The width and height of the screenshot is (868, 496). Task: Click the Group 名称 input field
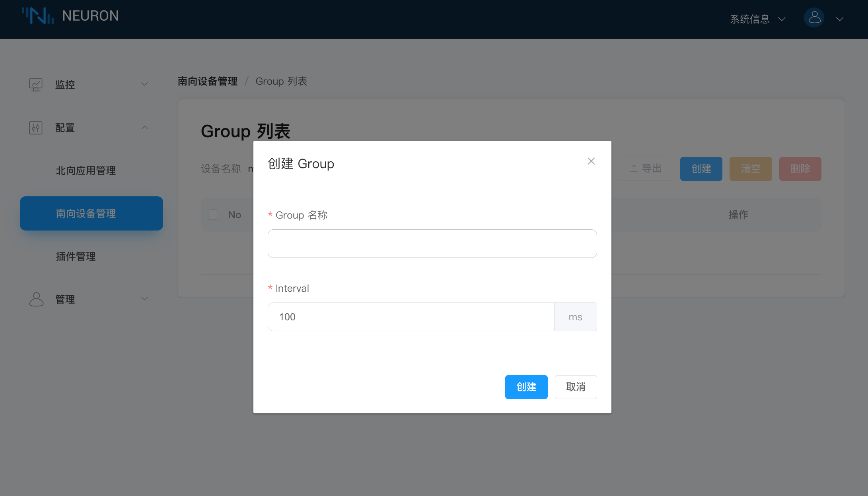[432, 243]
